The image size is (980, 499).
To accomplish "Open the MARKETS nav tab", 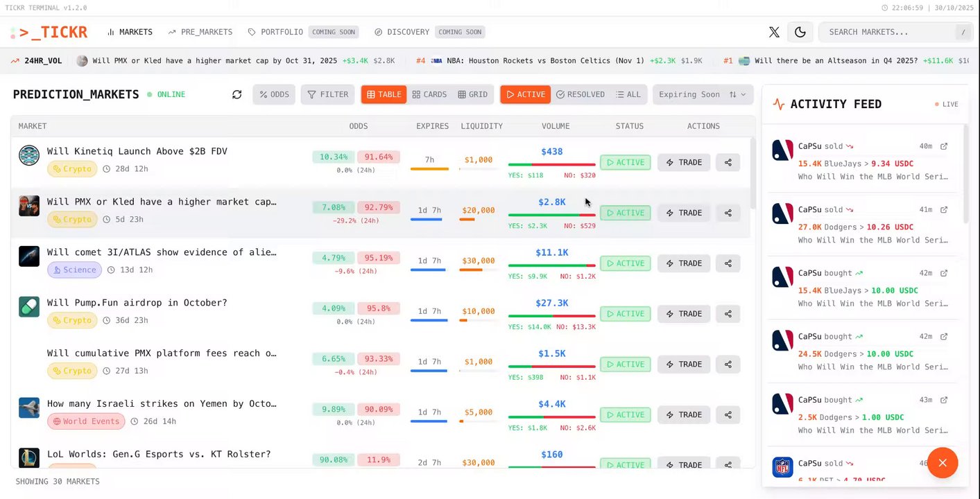I will click(130, 32).
